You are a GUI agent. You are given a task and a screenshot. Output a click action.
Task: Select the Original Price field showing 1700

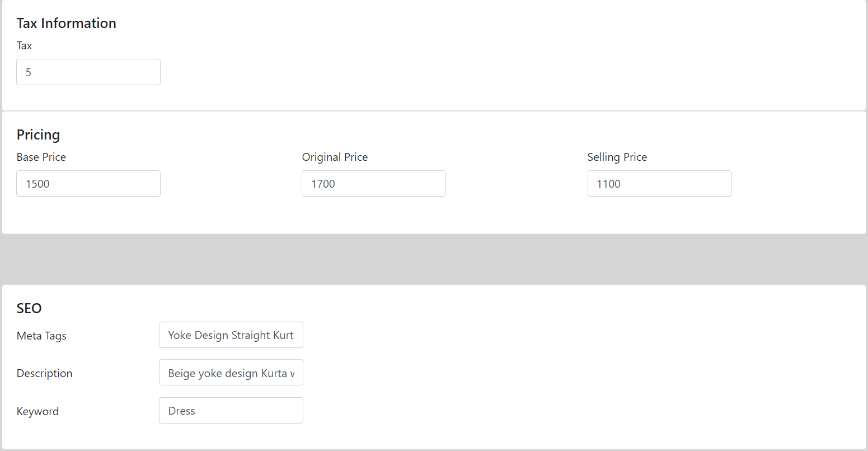[x=374, y=184]
